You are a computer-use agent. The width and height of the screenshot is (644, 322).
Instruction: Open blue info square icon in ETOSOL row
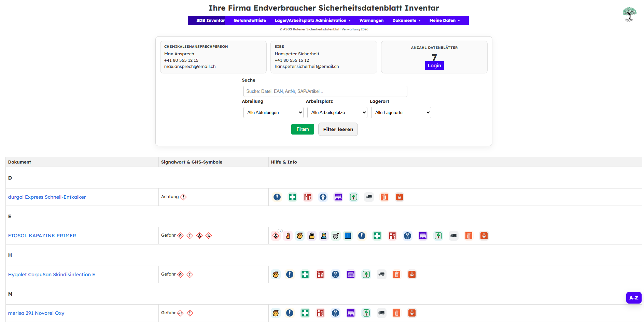[348, 236]
